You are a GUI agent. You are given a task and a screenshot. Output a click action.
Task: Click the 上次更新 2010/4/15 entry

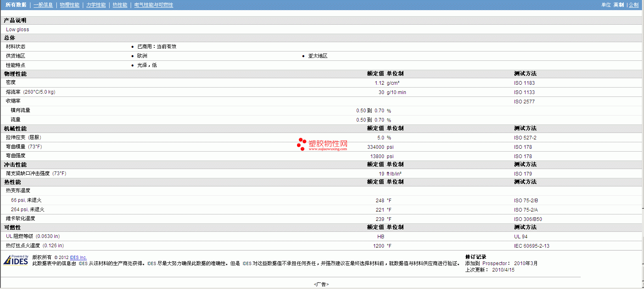pos(490,270)
